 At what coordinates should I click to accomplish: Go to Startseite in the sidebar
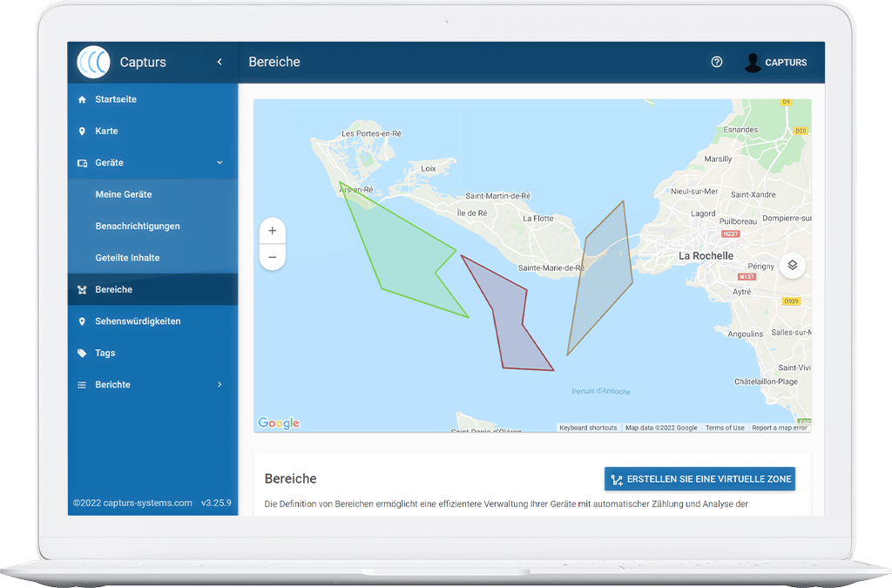click(152, 99)
